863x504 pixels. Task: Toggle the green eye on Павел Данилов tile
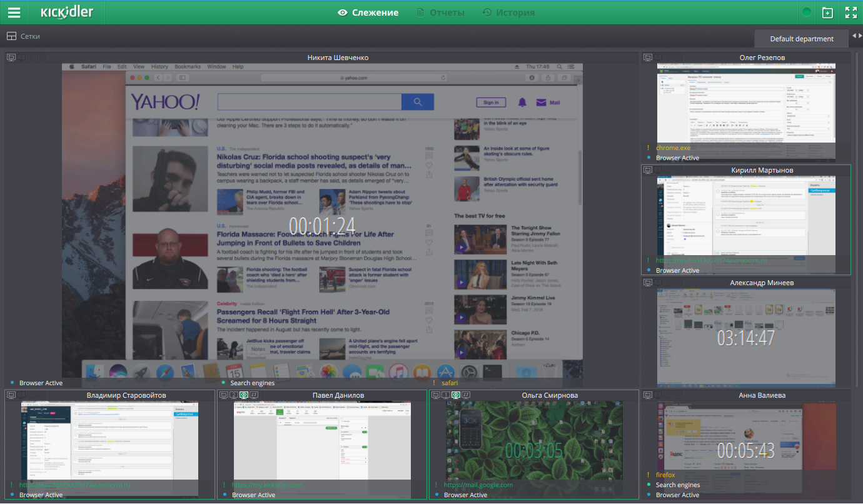[x=244, y=395]
